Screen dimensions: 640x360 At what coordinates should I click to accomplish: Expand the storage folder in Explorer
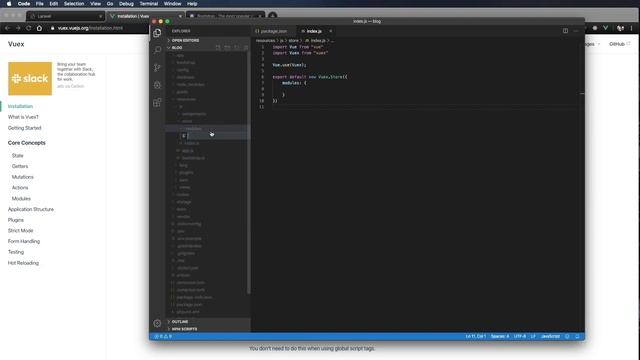tap(184, 202)
